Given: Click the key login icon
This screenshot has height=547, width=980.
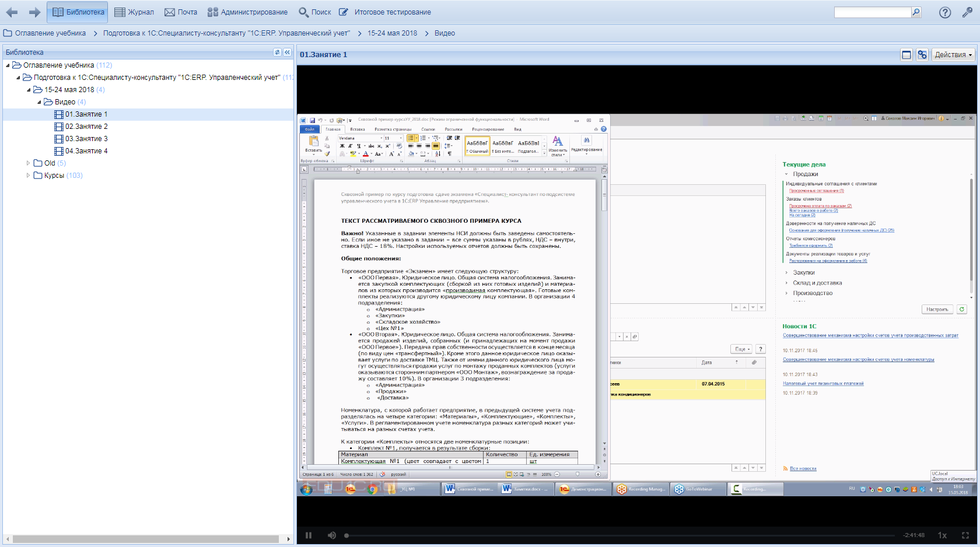Looking at the screenshot, I should click(x=967, y=12).
